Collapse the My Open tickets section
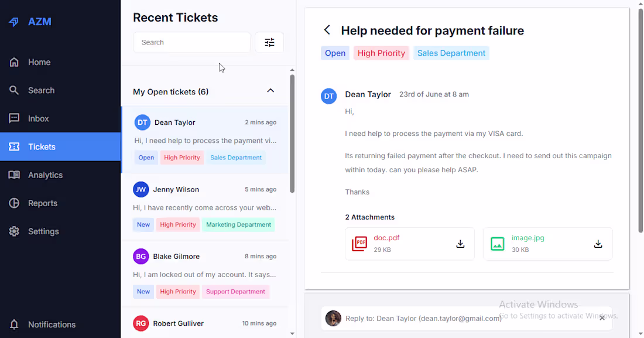 point(270,90)
